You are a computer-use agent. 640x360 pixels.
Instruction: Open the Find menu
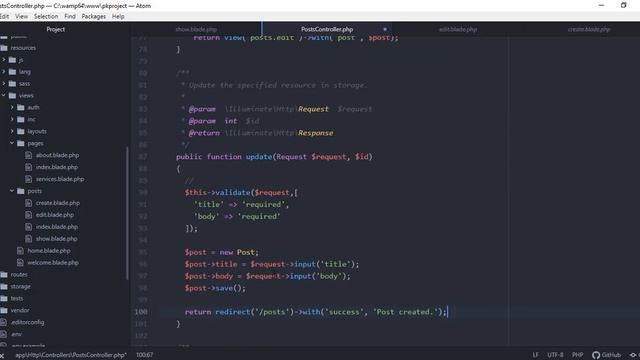point(70,16)
